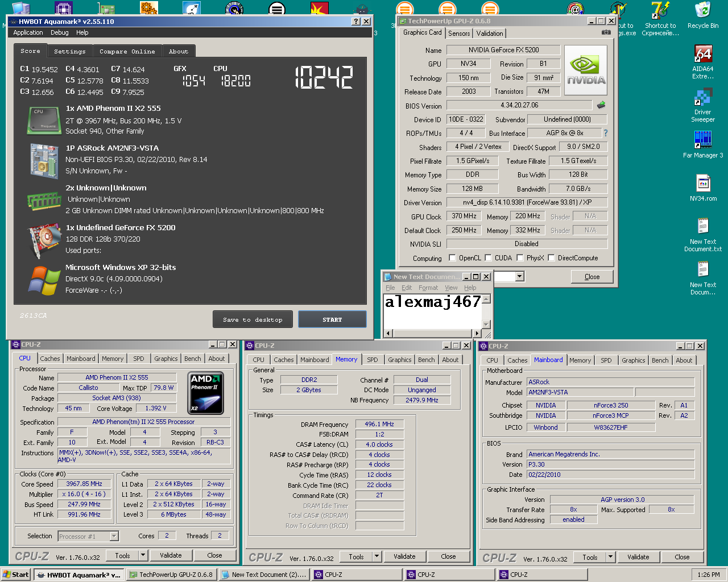728x582 pixels.
Task: Open Tools dropdown arrow in CPU tab window
Action: coord(143,555)
